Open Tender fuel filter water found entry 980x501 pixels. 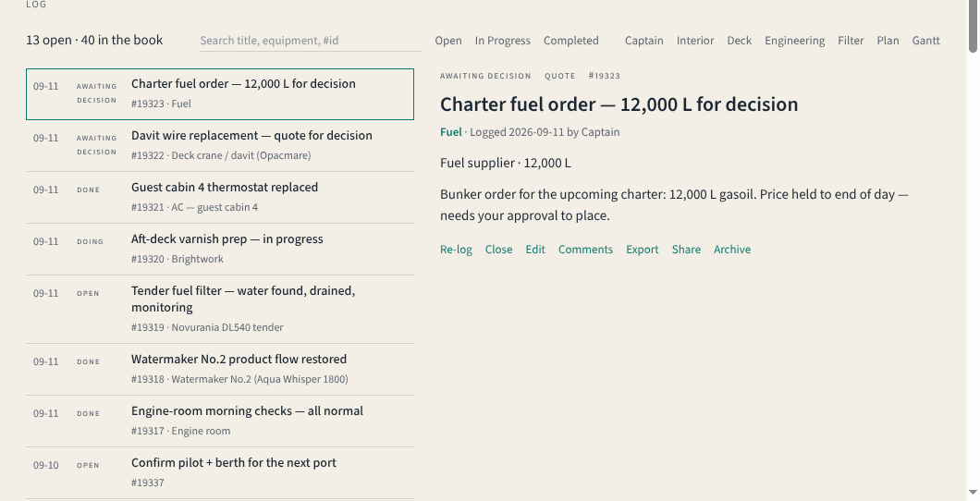click(x=220, y=310)
